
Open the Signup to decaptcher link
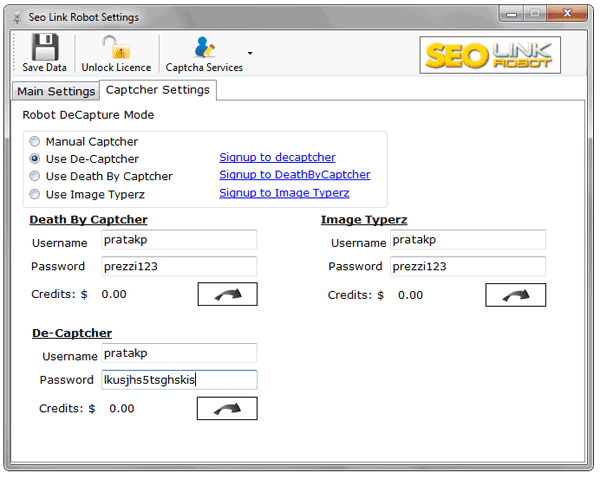coord(277,158)
